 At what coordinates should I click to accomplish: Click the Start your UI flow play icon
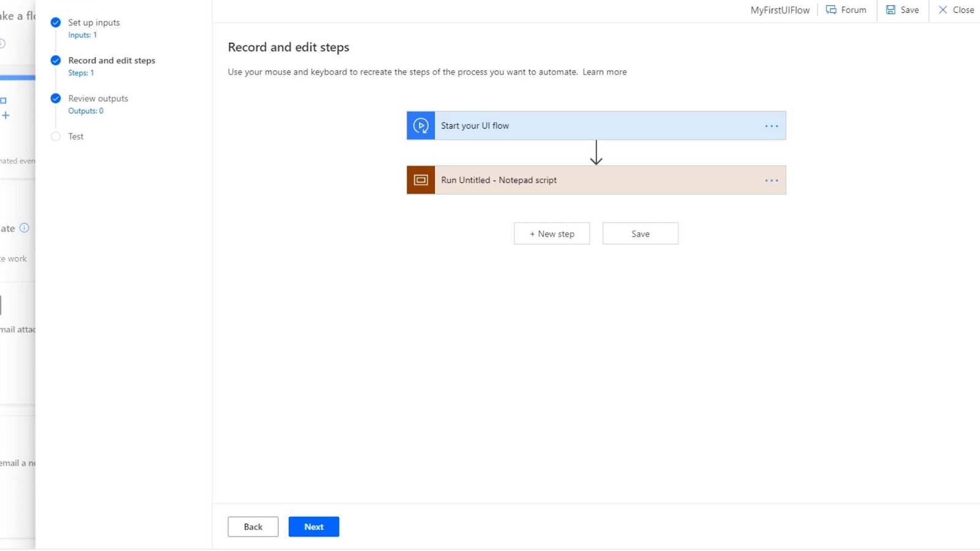click(x=421, y=126)
